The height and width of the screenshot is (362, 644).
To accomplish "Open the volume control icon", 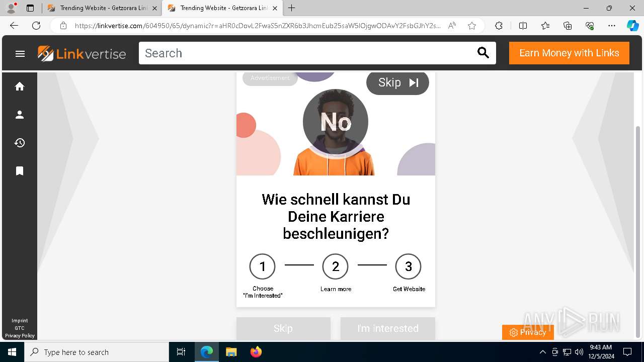I will [x=579, y=352].
